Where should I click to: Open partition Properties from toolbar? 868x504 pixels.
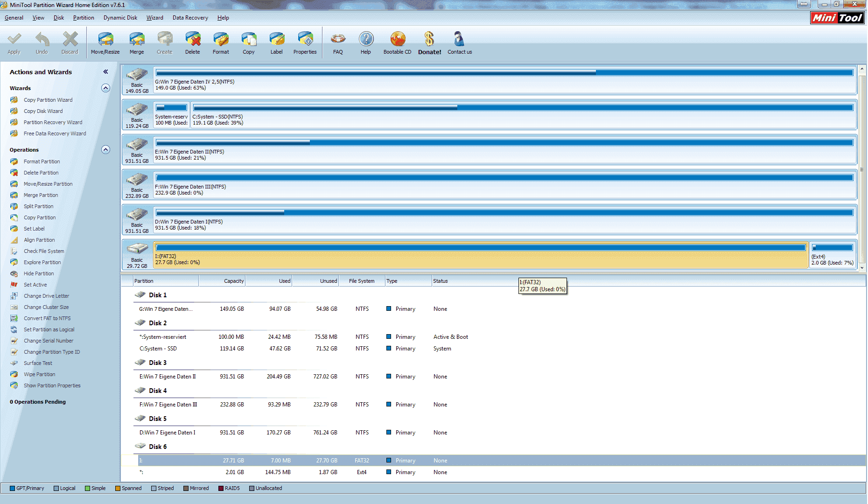click(305, 43)
